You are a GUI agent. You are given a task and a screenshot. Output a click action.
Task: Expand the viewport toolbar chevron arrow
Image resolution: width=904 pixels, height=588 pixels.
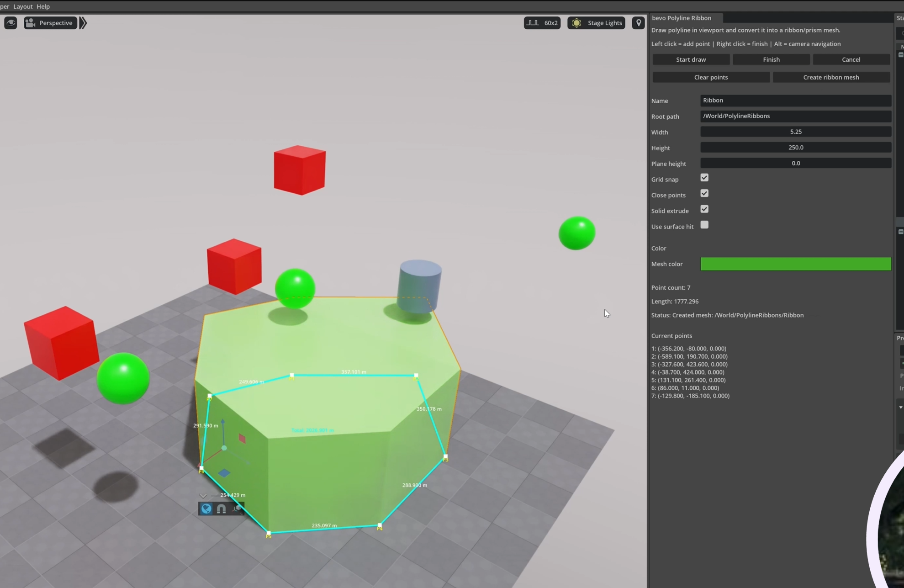click(x=83, y=23)
